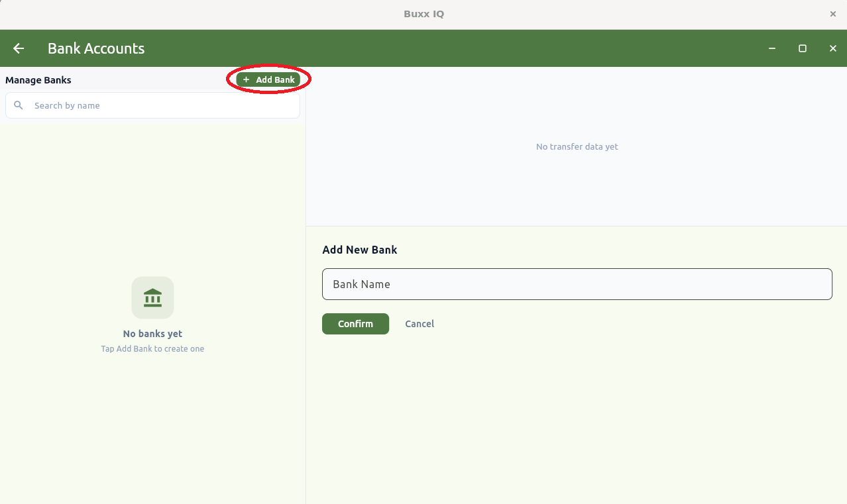Viewport: 847px width, 504px height.
Task: Click the Add Bank button
Action: tap(268, 79)
